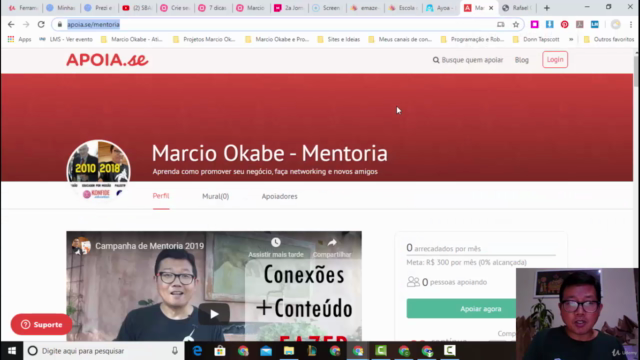
Task: Click the Login button
Action: (x=555, y=60)
